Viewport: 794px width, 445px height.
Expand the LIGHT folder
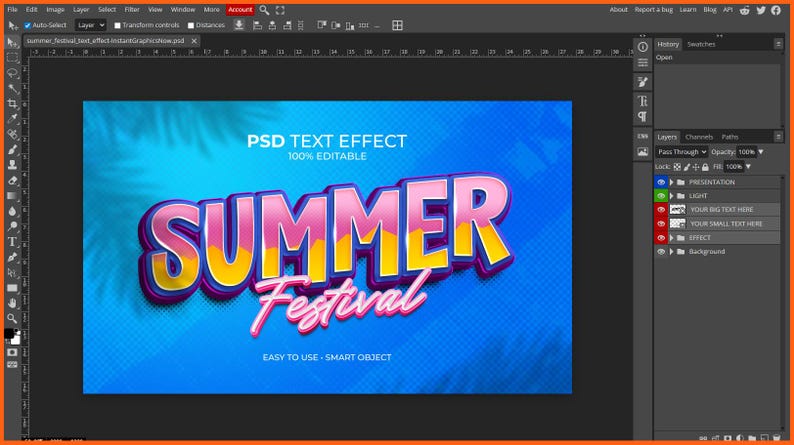pos(672,195)
